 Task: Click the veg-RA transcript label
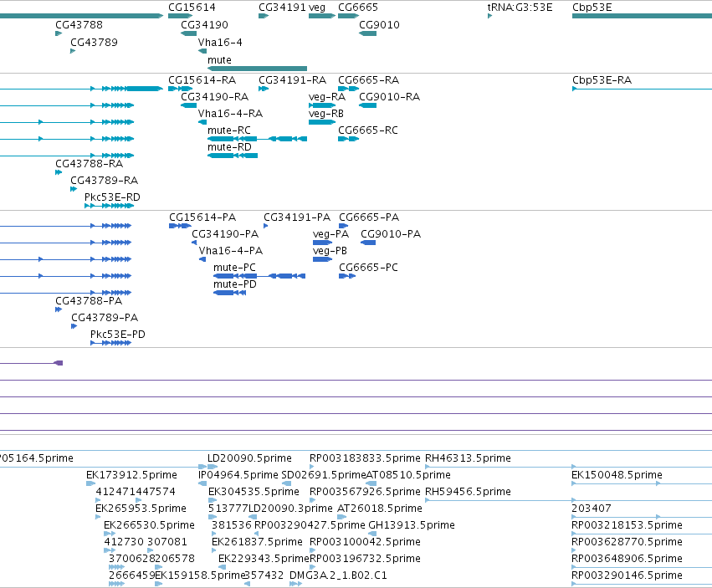pos(327,97)
